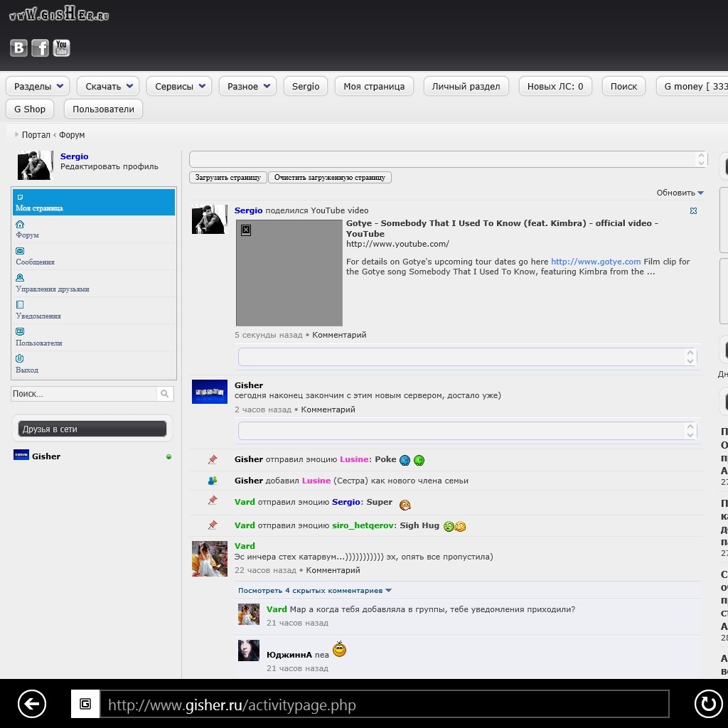The width and height of the screenshot is (728, 728).
Task: Show 4 hidden comments expander
Action: (x=314, y=590)
